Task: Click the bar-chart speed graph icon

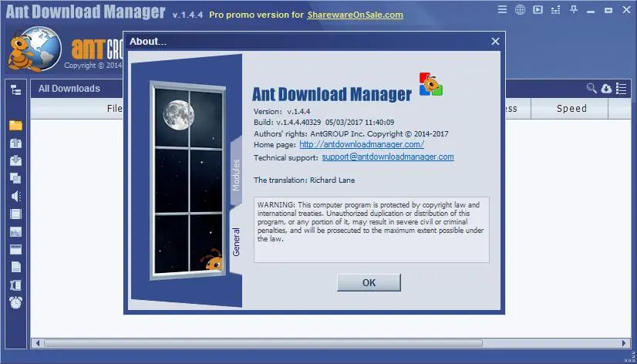Action: [x=555, y=10]
